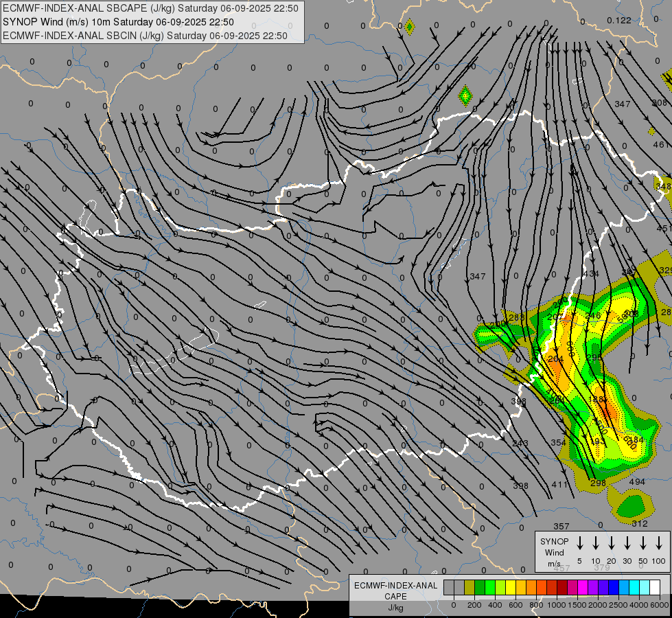The height and width of the screenshot is (618, 672).
Task: Select the bright magenta CAPE swatch
Action: pos(583,587)
